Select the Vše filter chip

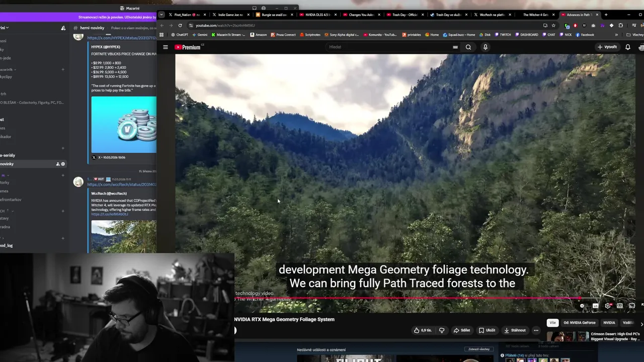tap(552, 323)
